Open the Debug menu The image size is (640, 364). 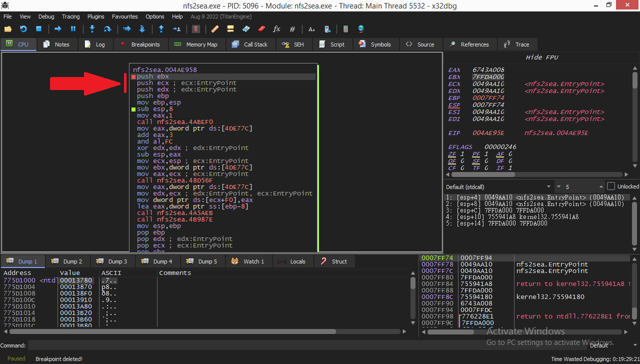coord(46,16)
